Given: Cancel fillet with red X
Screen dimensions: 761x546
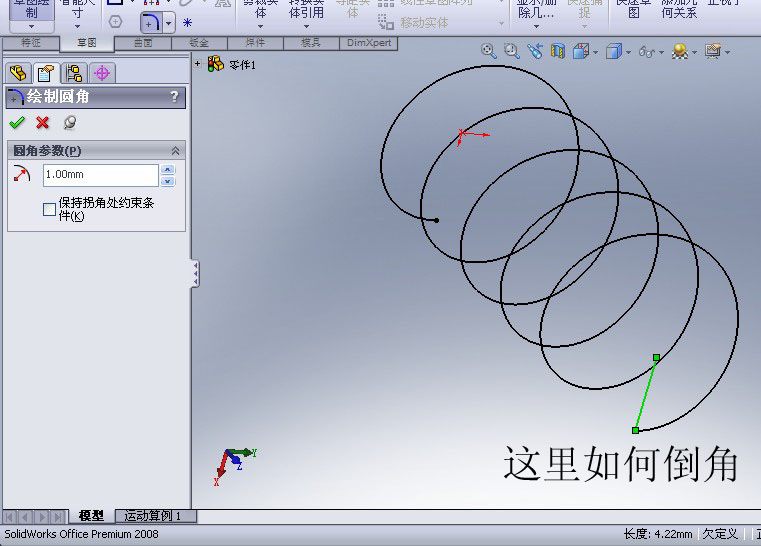Looking at the screenshot, I should (x=43, y=123).
